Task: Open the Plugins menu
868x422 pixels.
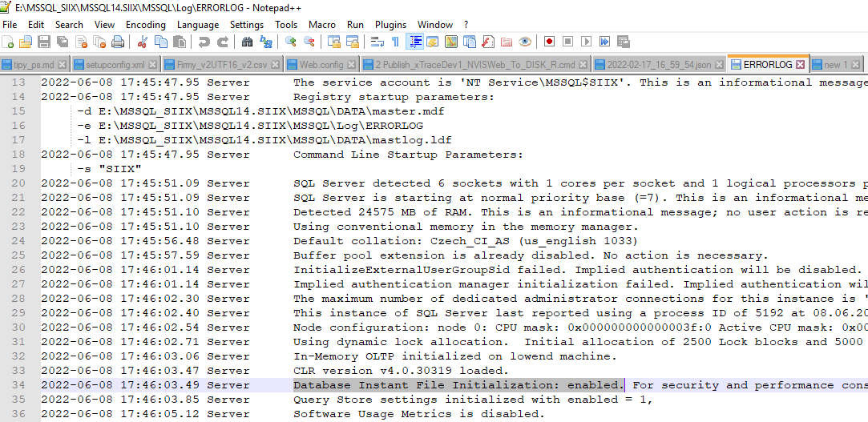Action: coord(391,25)
